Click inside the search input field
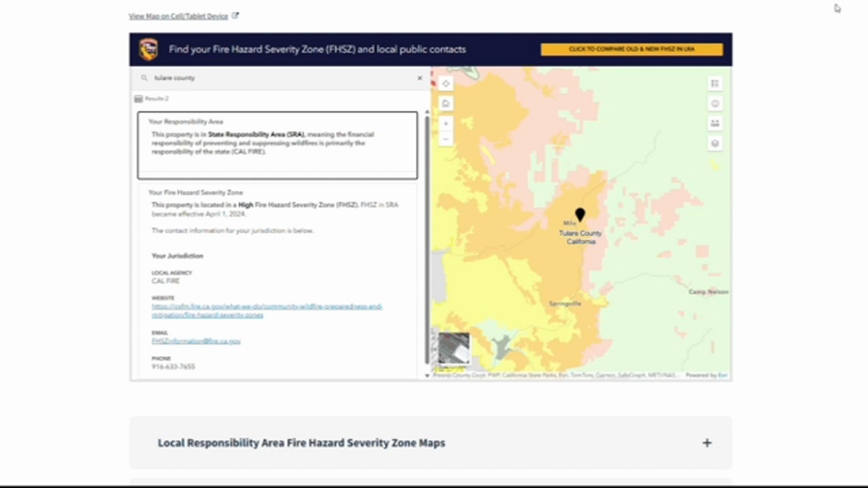868x488 pixels. click(244, 78)
